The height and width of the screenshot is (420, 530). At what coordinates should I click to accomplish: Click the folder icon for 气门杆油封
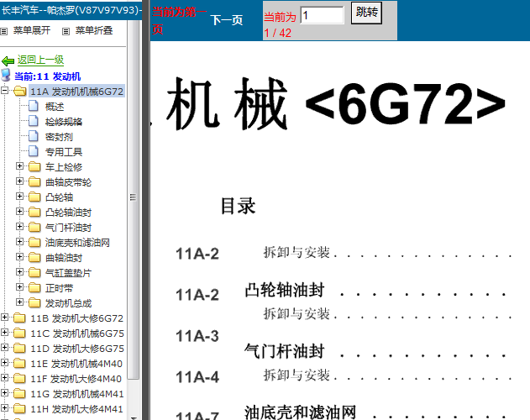click(x=34, y=228)
